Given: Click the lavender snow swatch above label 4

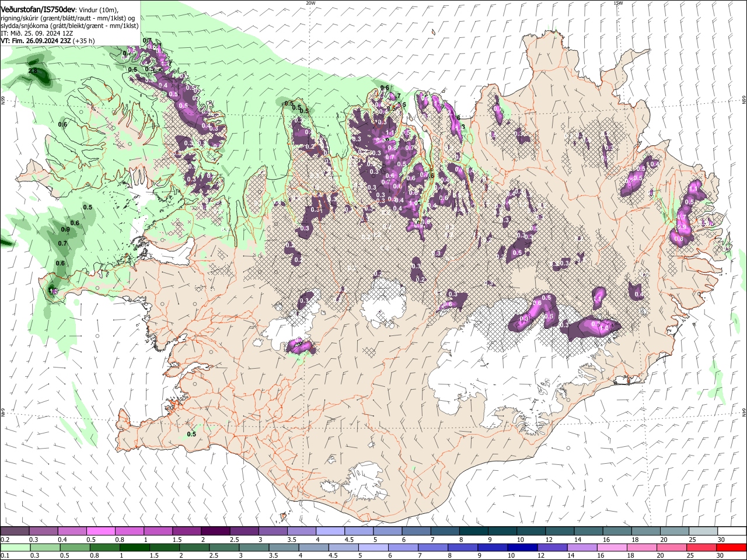Looking at the screenshot, I should 330,531.
